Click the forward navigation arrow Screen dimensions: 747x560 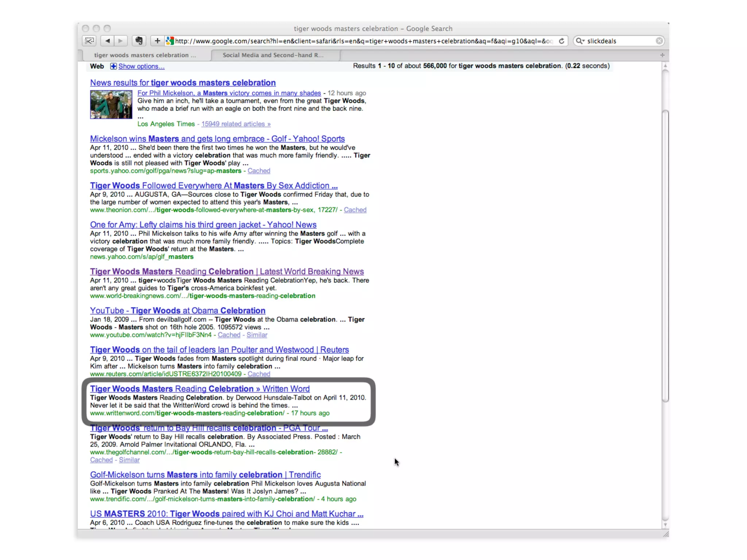pyautogui.click(x=121, y=41)
